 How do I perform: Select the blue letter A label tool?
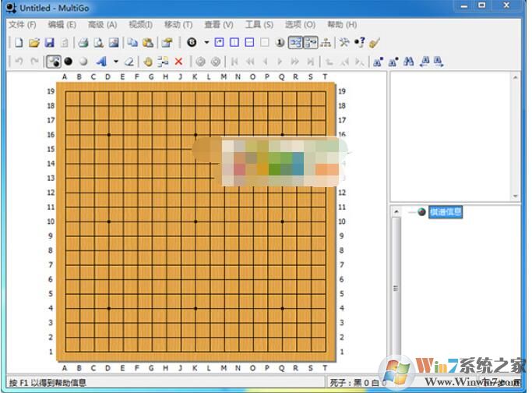point(101,62)
